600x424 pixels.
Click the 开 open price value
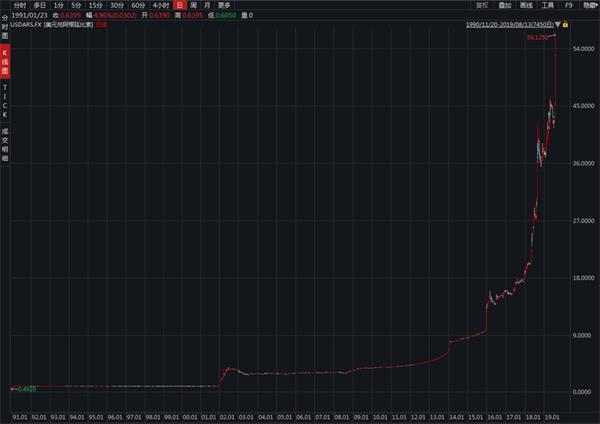(x=159, y=15)
